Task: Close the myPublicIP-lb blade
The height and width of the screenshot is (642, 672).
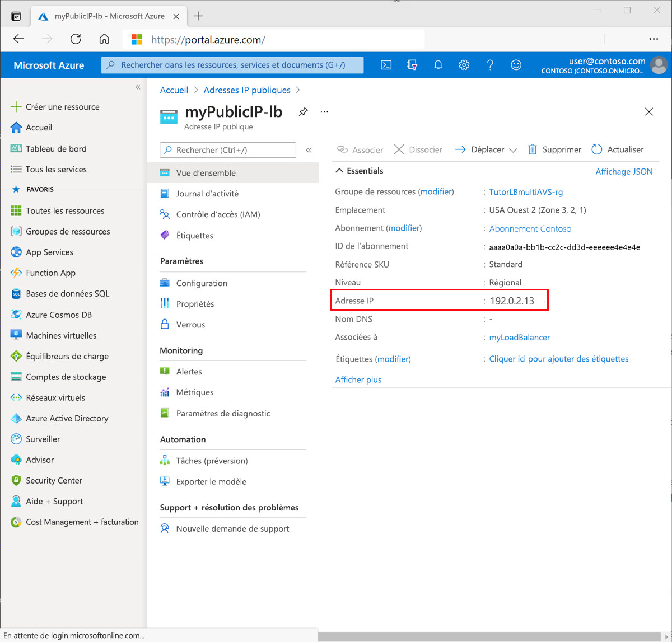Action: (649, 112)
